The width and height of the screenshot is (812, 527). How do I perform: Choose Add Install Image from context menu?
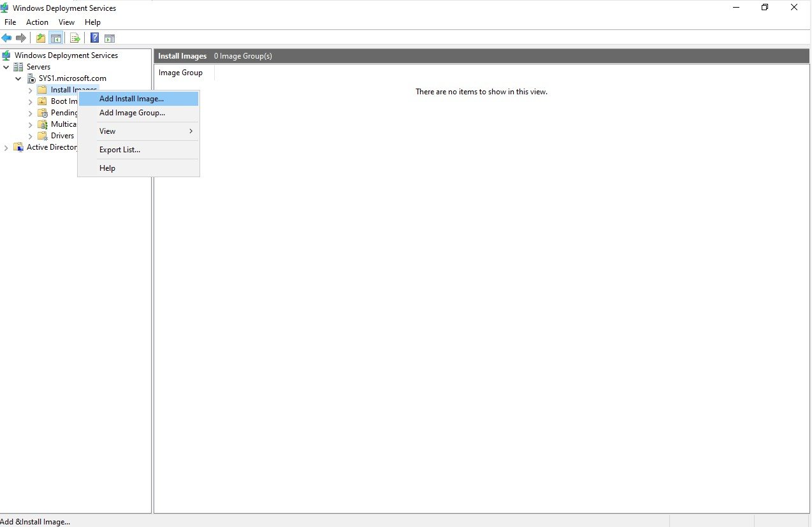coord(138,99)
